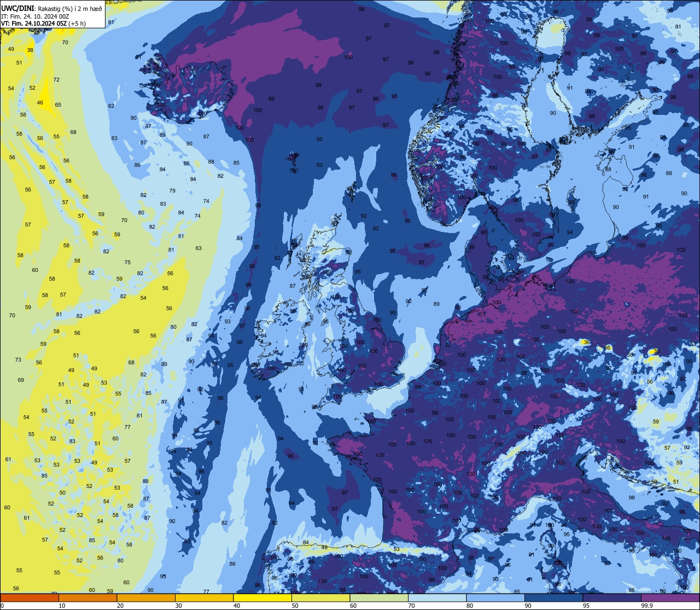Click the legend tick label "70"
This screenshot has width=700, height=610.
coord(411,606)
